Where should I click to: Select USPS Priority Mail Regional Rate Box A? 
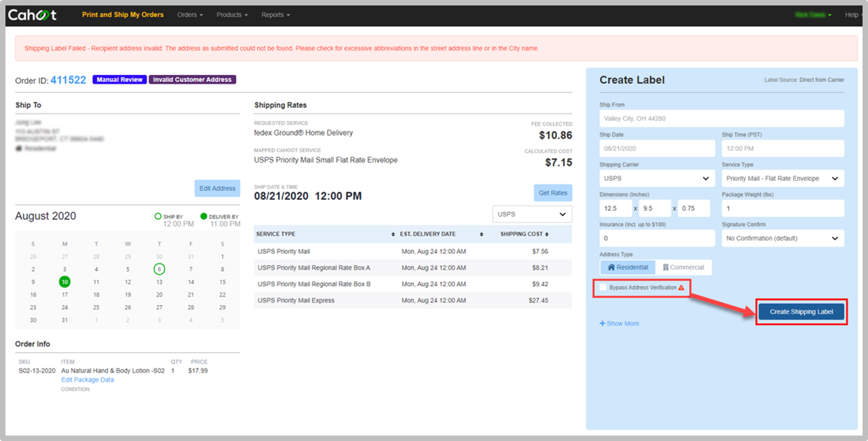pos(413,268)
